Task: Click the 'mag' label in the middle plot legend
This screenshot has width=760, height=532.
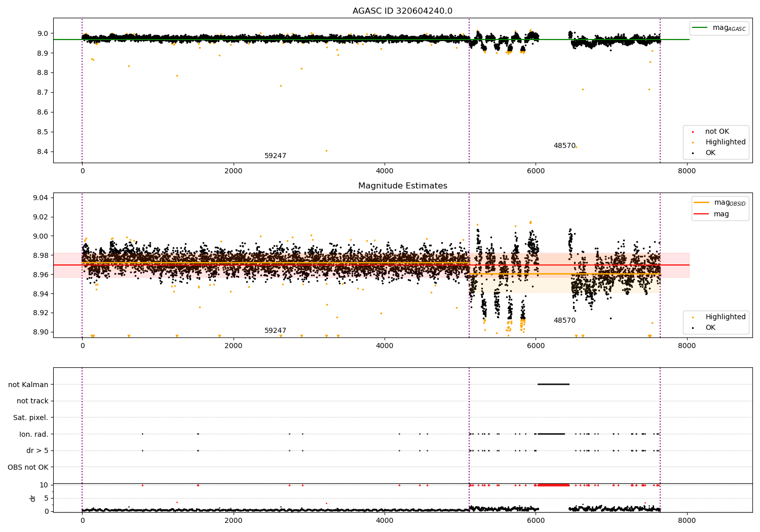Action: 721,214
